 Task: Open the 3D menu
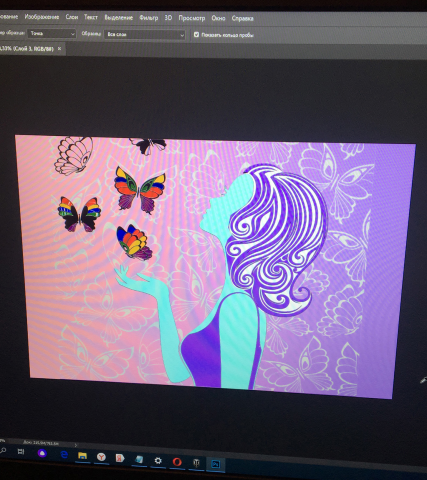pyautogui.click(x=168, y=18)
